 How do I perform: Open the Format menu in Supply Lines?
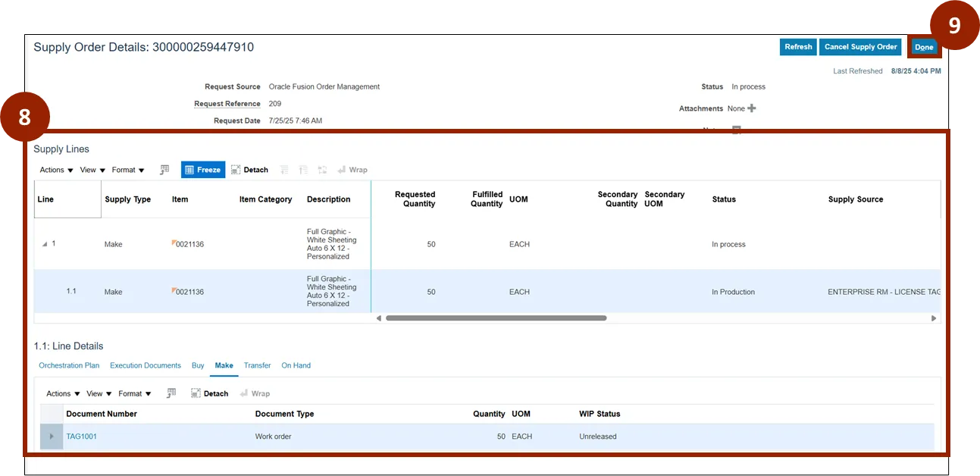(x=127, y=170)
